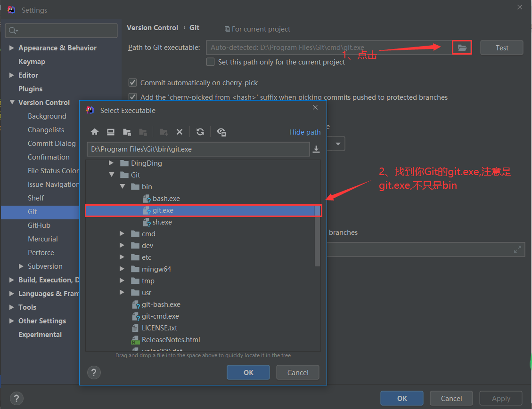Click the expand icon in protected branches field
This screenshot has height=409, width=532.
(517, 249)
